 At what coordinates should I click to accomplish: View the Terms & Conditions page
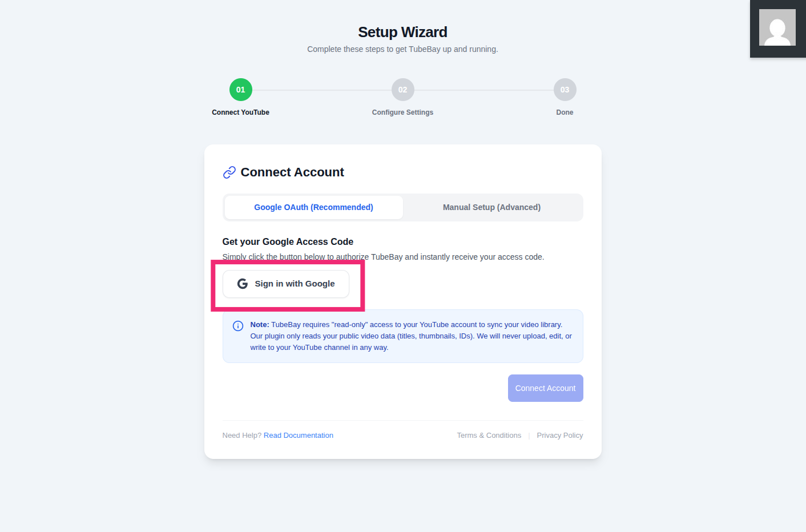pos(489,435)
